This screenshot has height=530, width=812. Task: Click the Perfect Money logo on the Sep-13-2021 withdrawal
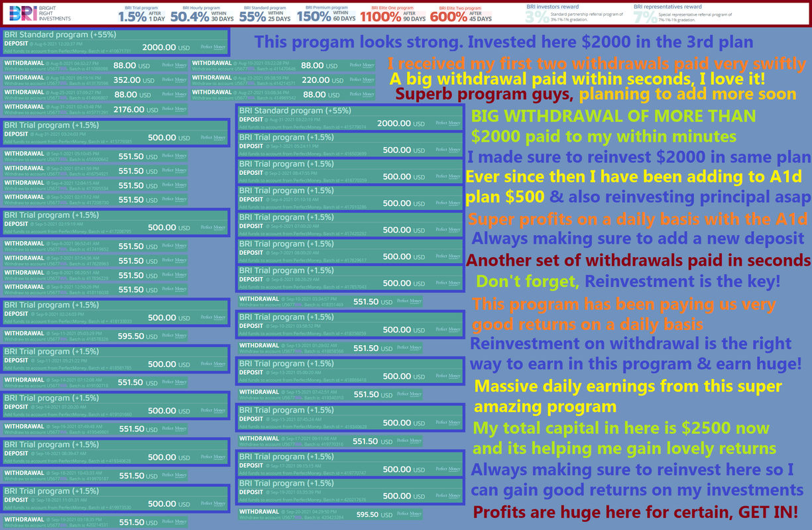[409, 348]
